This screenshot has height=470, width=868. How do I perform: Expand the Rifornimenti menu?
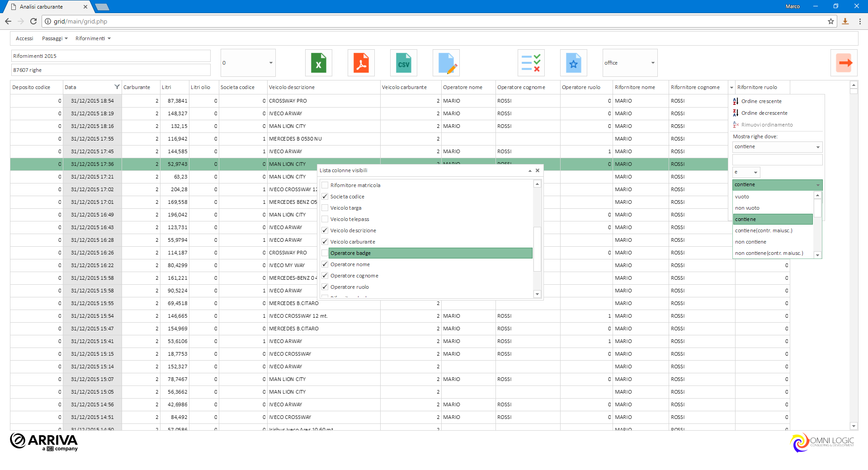(93, 38)
